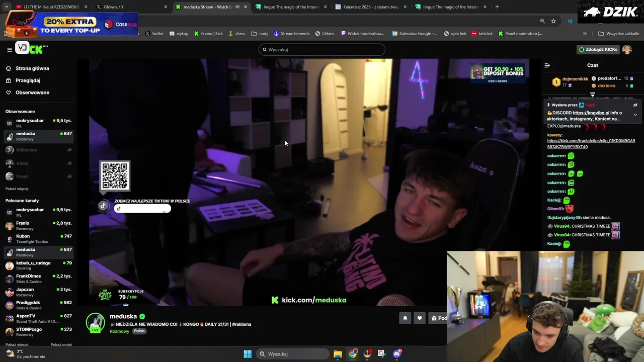Open recommended channel STOMPcsgo

(x=38, y=332)
